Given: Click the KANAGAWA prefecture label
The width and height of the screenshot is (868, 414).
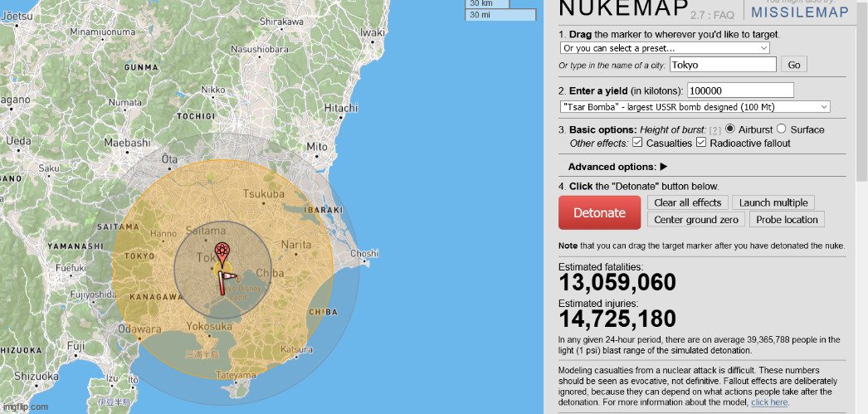Looking at the screenshot, I should pyautogui.click(x=155, y=297).
